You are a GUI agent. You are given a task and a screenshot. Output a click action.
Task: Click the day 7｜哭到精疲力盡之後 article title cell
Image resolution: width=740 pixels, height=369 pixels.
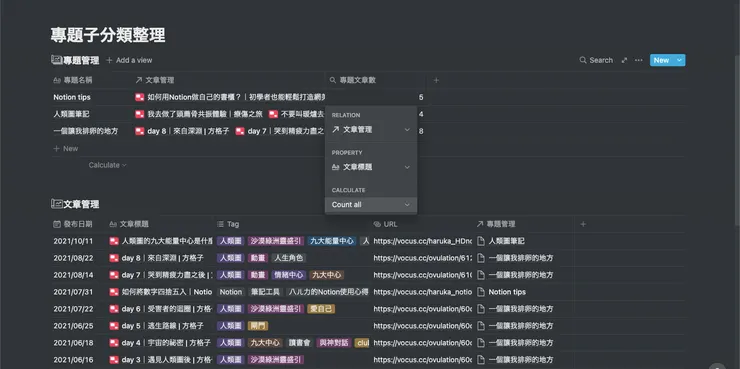pyautogui.click(x=160, y=275)
